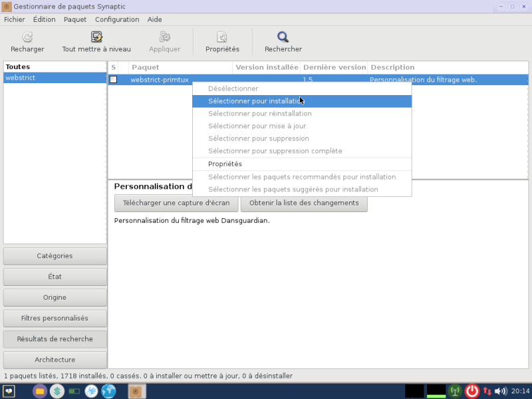This screenshot has height=399, width=532.
Task: Open Propriétés from the toolbar
Action: pyautogui.click(x=222, y=42)
